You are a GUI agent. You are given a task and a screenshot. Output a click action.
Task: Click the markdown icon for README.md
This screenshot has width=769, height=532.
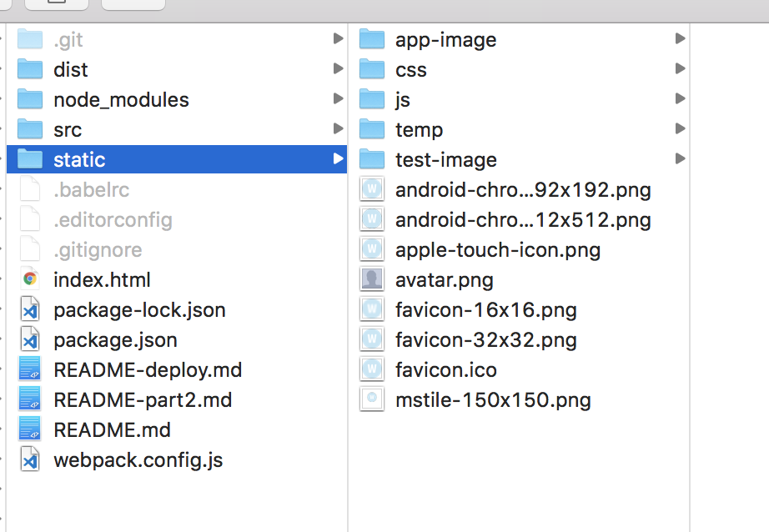point(30,430)
